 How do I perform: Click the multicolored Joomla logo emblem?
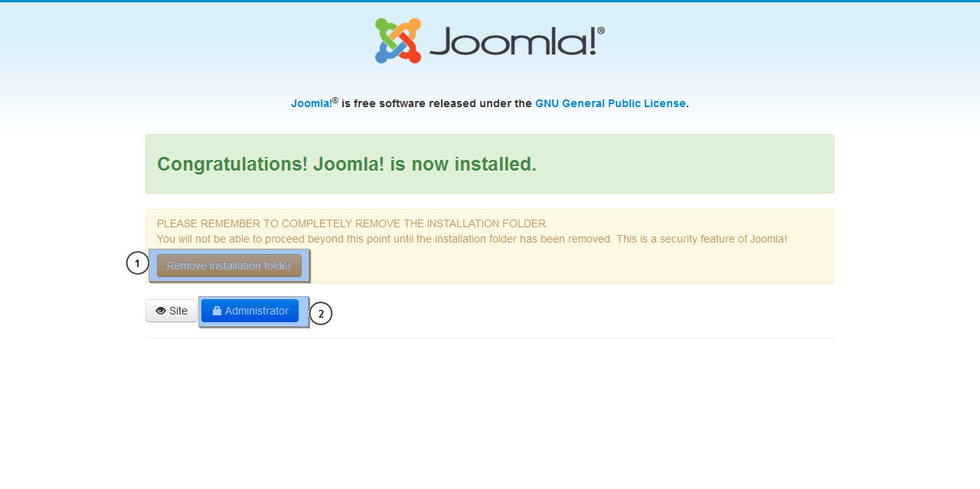[x=398, y=41]
